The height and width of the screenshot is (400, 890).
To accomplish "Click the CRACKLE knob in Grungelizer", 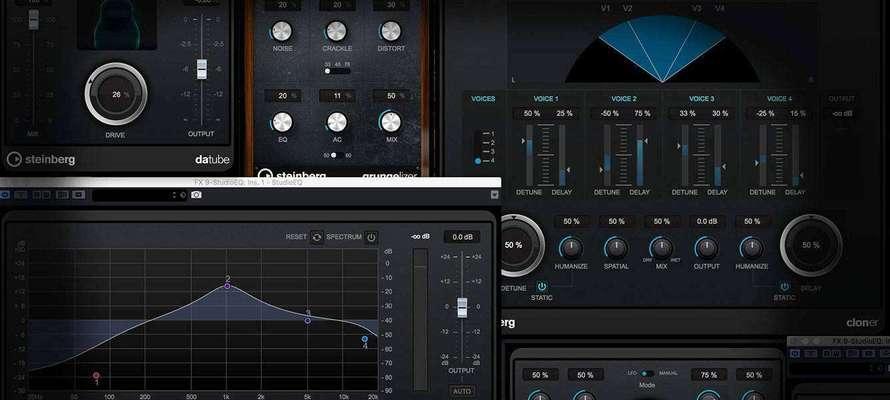I will pyautogui.click(x=337, y=31).
